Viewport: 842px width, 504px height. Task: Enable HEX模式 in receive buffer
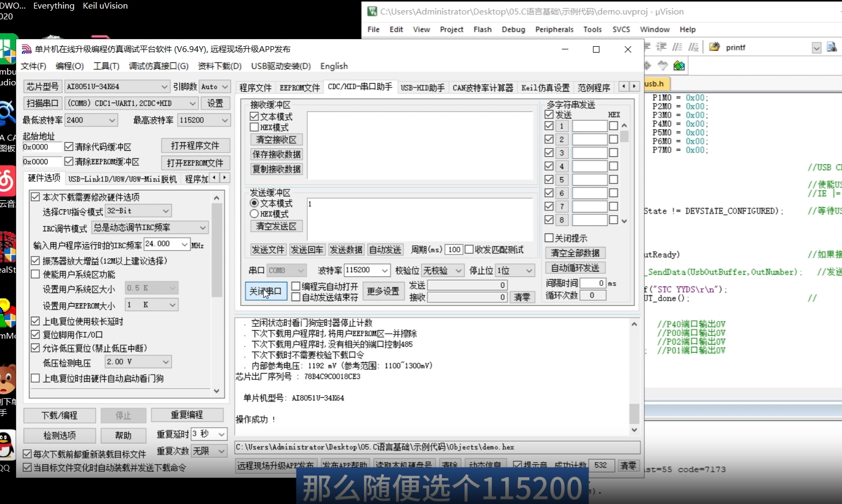pos(255,127)
